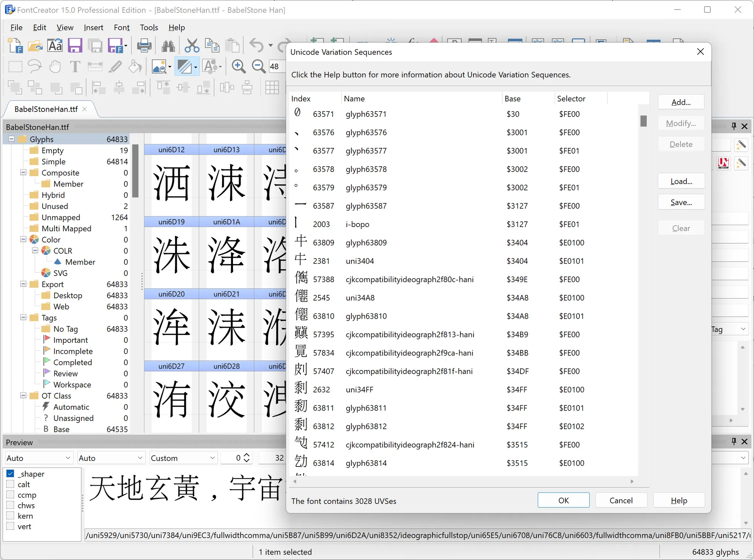Screen dimensions: 754x560
Task: Click the Print icon
Action: click(x=144, y=46)
